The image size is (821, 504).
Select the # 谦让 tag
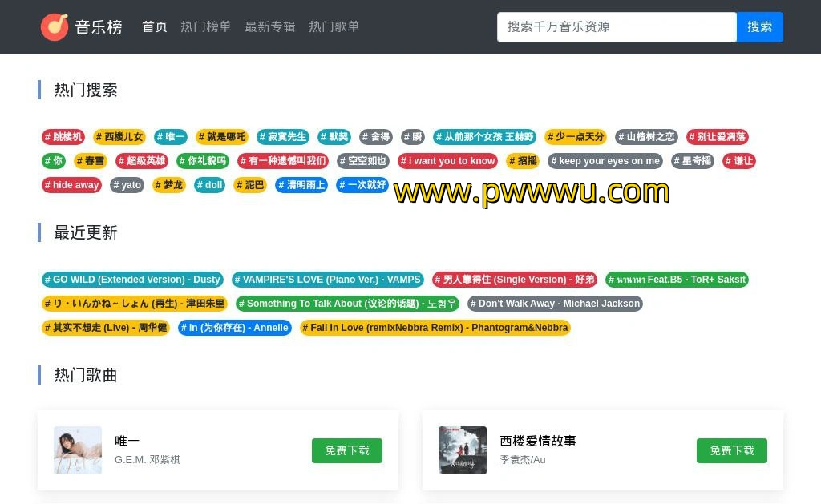[738, 161]
